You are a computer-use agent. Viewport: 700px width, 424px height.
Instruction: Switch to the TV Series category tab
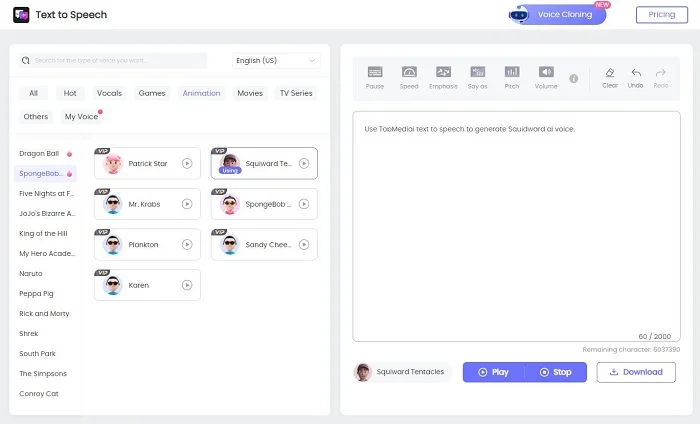(296, 93)
